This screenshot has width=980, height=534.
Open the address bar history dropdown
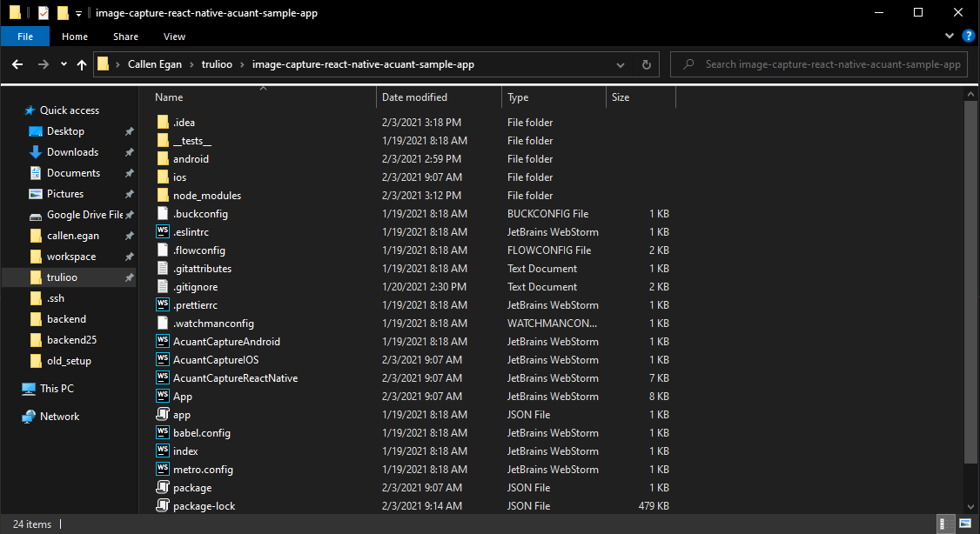click(620, 65)
